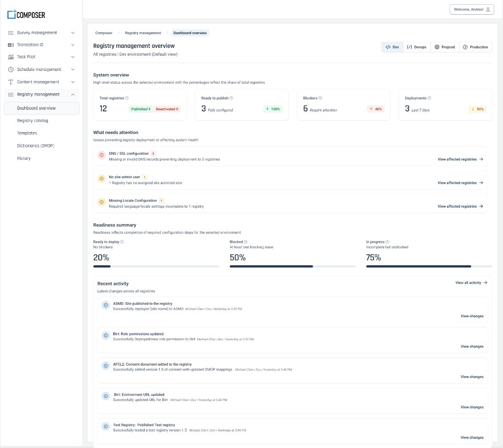
Task: Click the warning icon for Missing Locale Configuration
Action: tap(102, 202)
